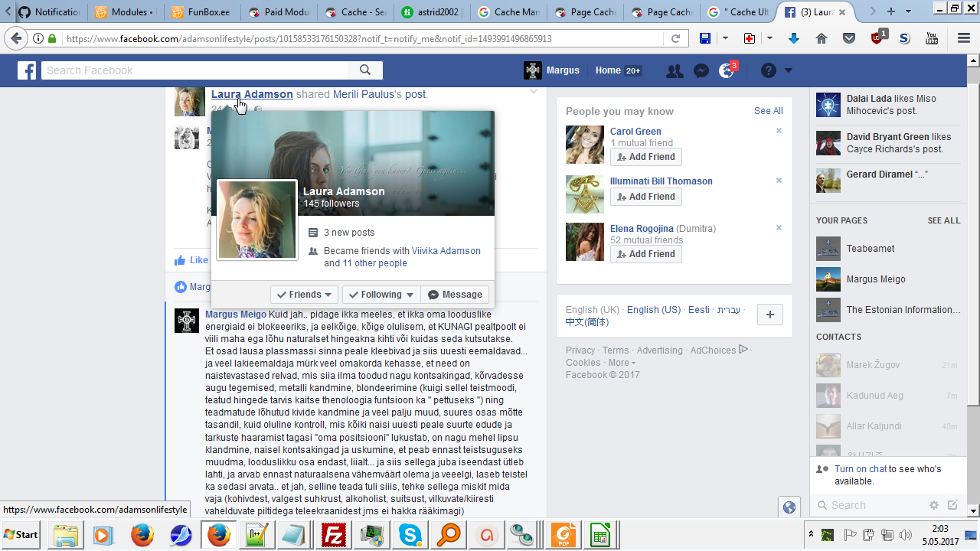Switch to the FunBox.ee browser tab

pyautogui.click(x=203, y=11)
